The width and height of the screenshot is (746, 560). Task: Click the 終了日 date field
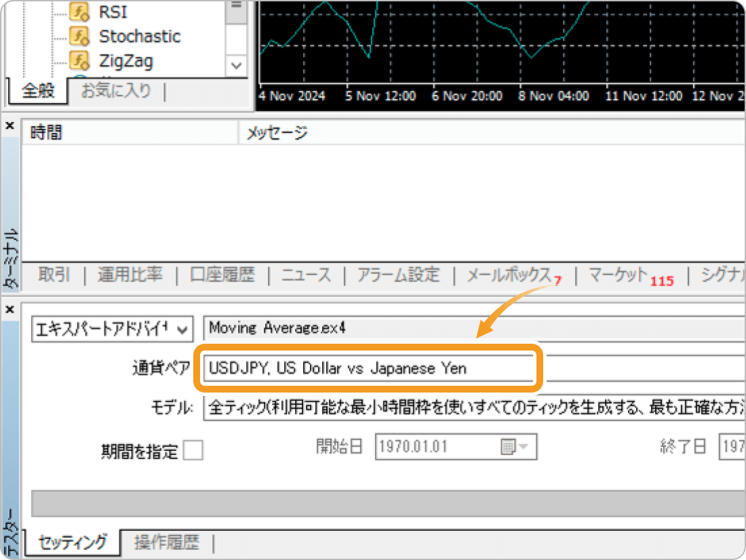pos(732,446)
